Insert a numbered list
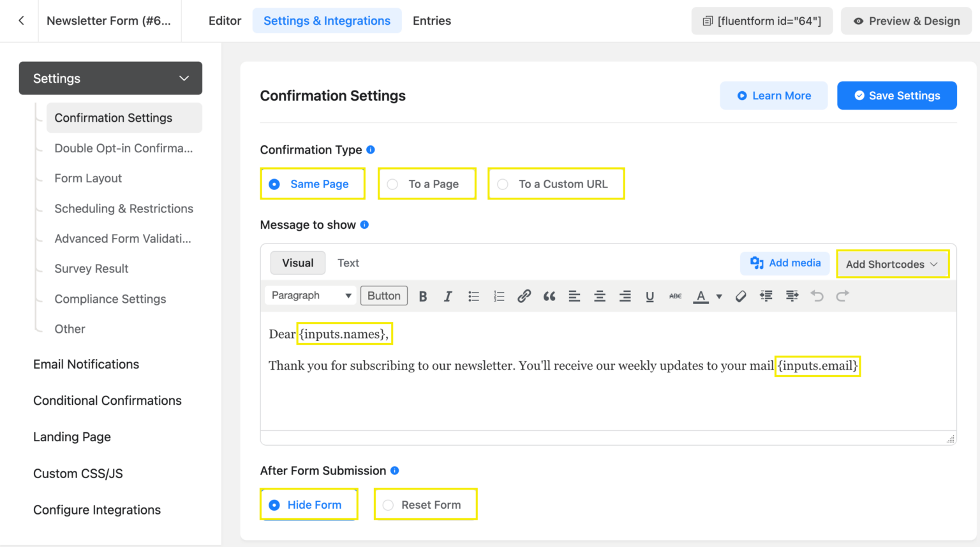The image size is (980, 547). click(x=499, y=295)
